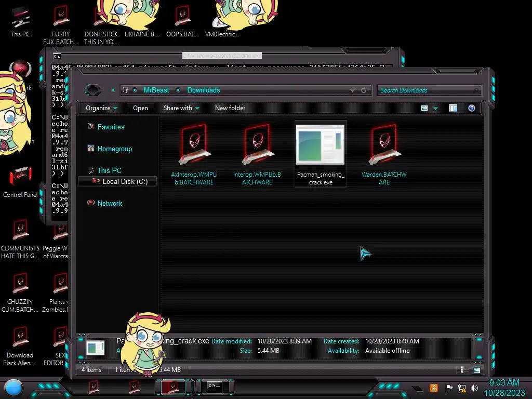Screen dimensions: 532x399
Task: Open the Share with dropdown
Action: 181,108
